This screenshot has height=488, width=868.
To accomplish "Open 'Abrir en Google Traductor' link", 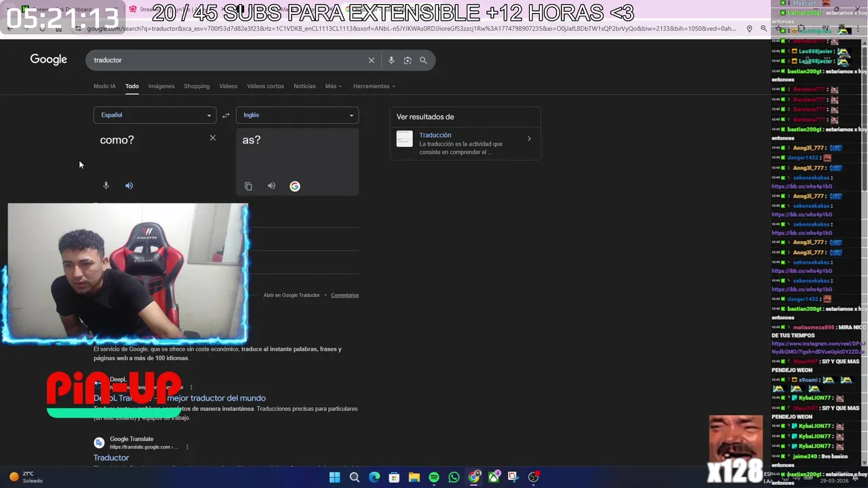I will [292, 296].
